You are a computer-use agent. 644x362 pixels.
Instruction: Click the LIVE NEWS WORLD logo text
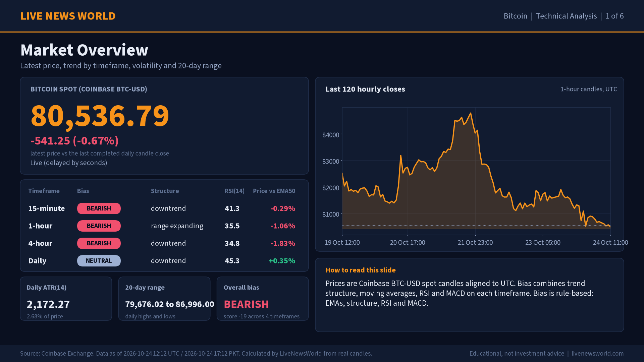68,16
